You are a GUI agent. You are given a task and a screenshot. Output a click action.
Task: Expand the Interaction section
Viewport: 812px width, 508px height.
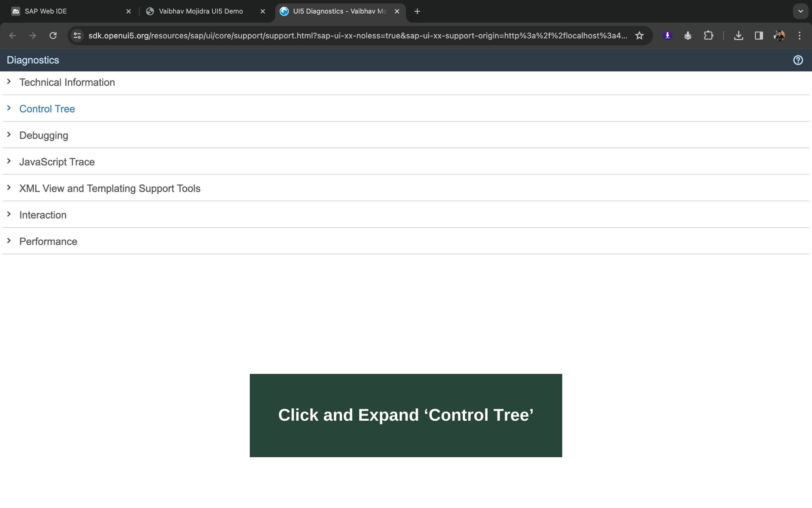click(x=43, y=215)
